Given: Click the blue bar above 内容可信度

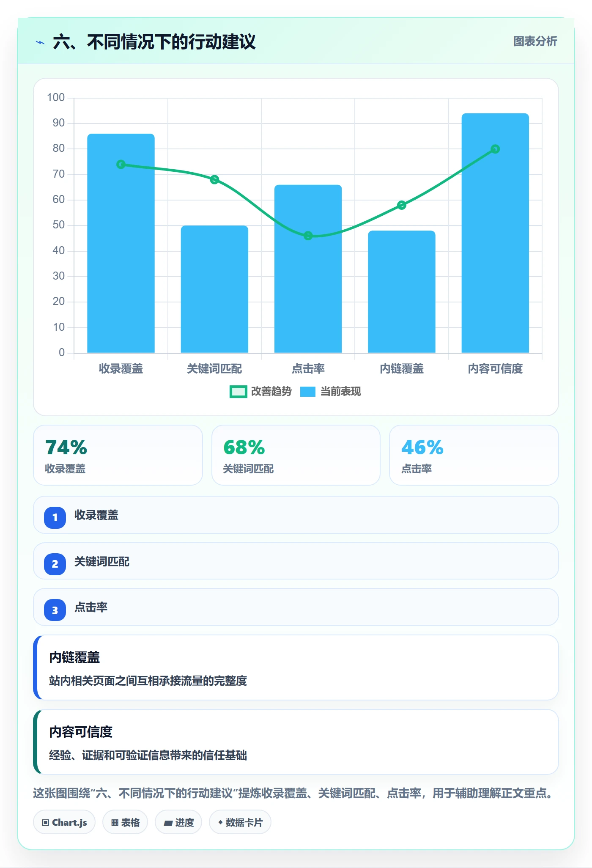Looking at the screenshot, I should pos(495,233).
